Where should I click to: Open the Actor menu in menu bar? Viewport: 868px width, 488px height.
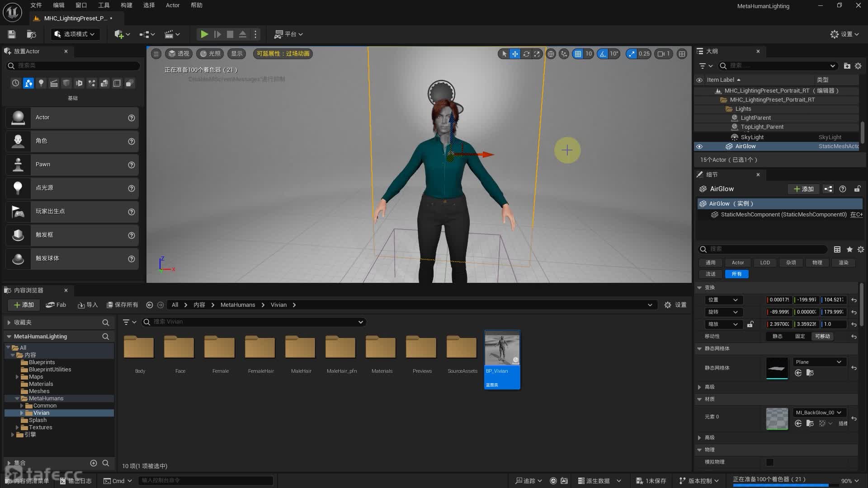pyautogui.click(x=172, y=5)
